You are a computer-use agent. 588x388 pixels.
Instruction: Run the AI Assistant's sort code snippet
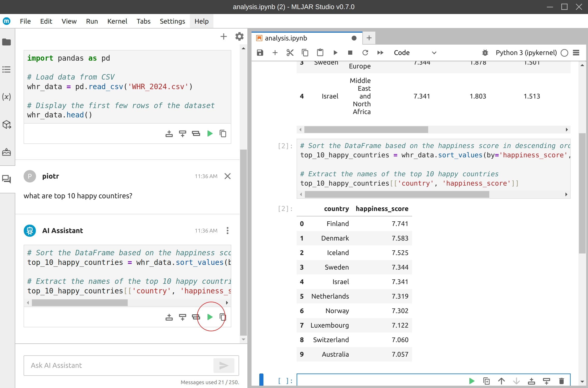(x=210, y=317)
